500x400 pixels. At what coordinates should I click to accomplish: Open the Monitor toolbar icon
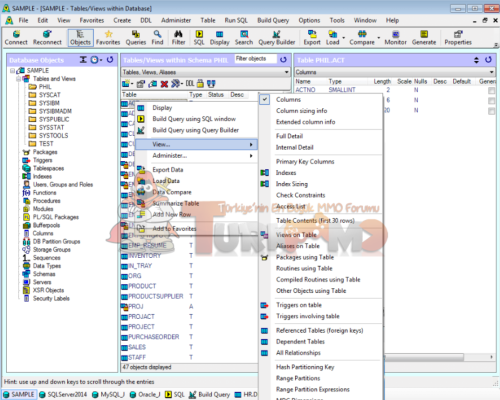point(395,37)
